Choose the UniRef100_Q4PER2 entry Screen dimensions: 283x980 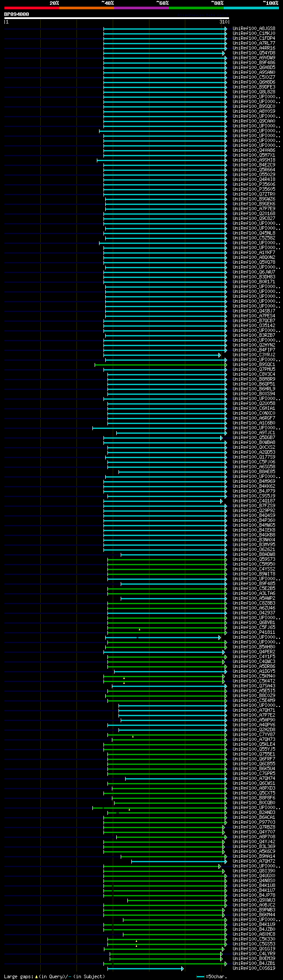tap(254, 652)
